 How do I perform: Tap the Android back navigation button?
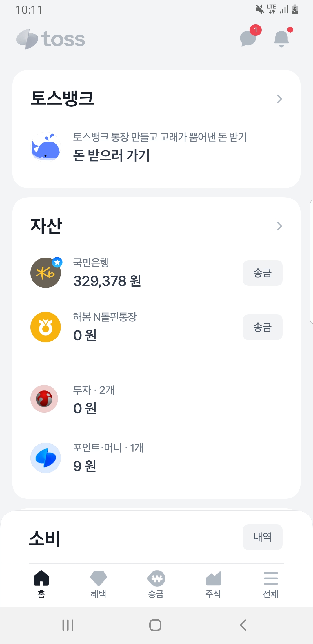coord(243,625)
